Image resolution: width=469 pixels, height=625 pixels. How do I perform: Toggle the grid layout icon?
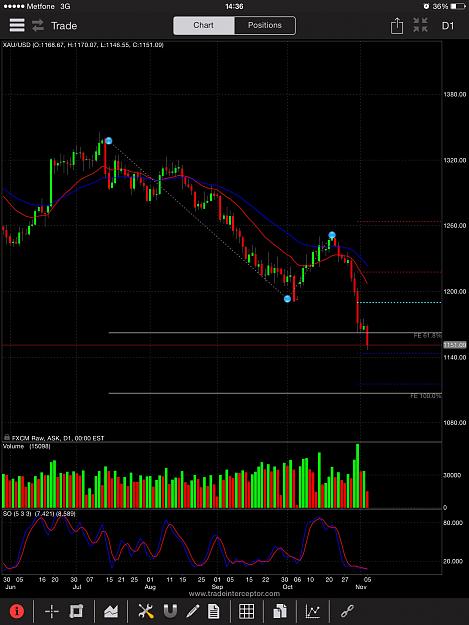pyautogui.click(x=246, y=611)
